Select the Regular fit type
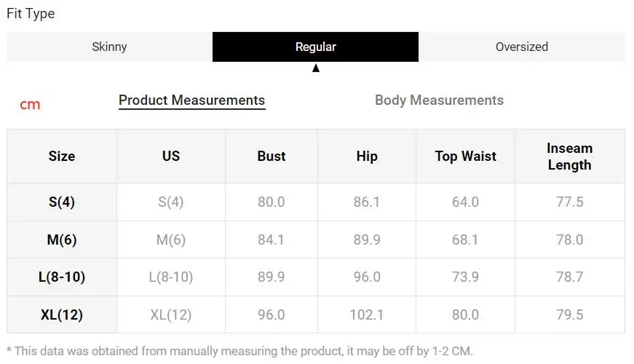Screen dimensions: 634x364 point(315,47)
